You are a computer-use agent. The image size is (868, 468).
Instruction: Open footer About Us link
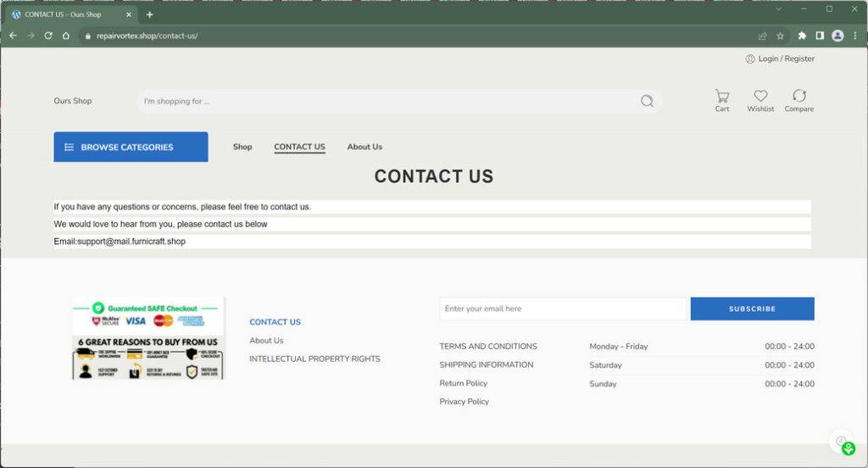tap(266, 341)
